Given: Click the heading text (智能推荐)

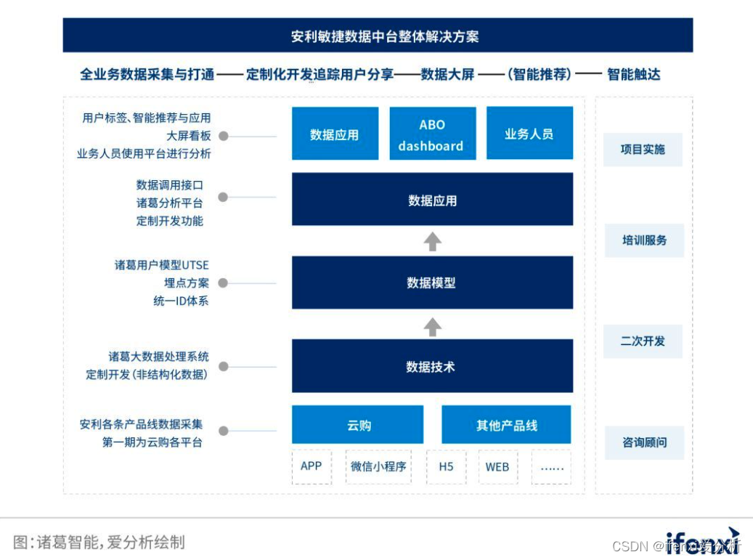Looking at the screenshot, I should pos(540,74).
